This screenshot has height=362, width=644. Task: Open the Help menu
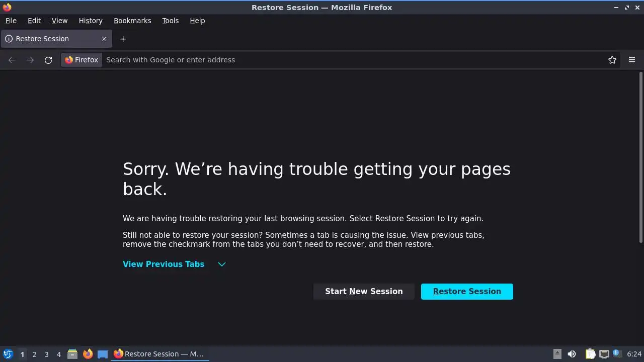coord(197,21)
